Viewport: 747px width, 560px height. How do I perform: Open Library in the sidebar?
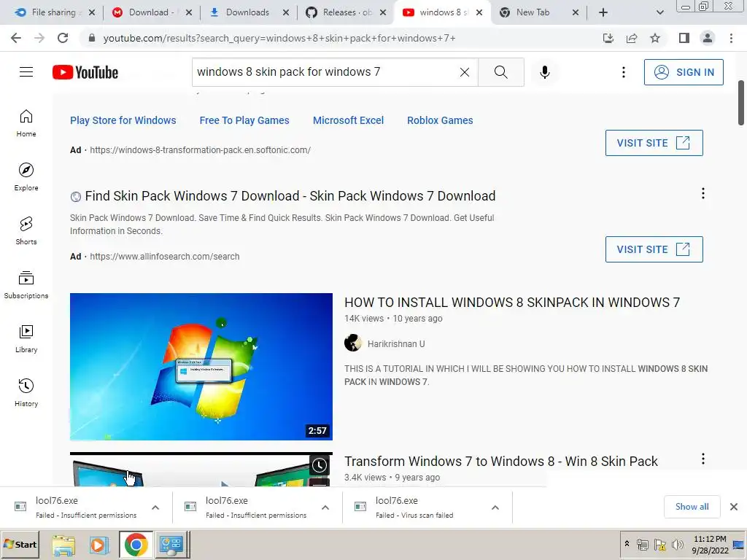[26, 338]
